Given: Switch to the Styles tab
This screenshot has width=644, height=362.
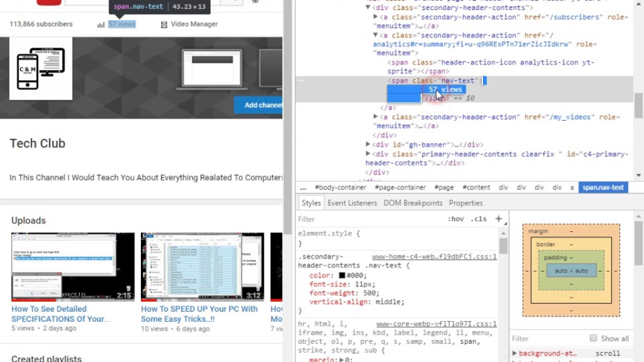Looking at the screenshot, I should (311, 203).
